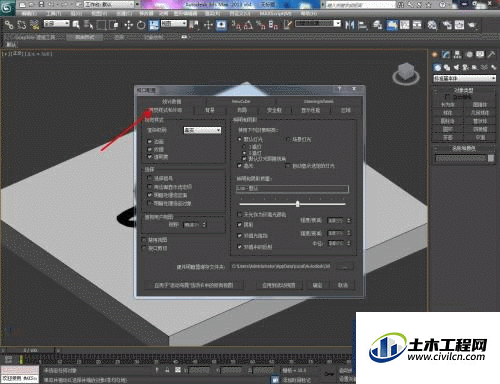Image resolution: width=500 pixels, height=384 pixels.
Task: Switch to the 背景 background tab
Action: pos(210,110)
